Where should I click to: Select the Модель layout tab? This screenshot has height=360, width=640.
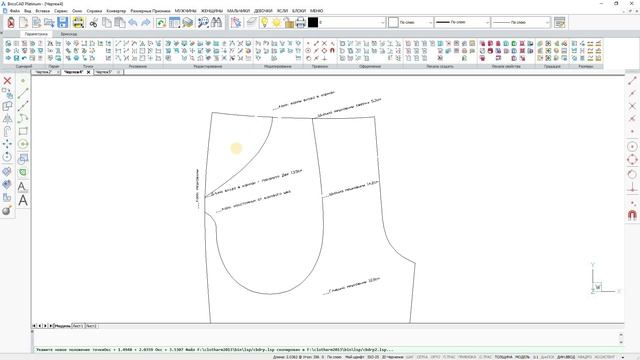62,326
